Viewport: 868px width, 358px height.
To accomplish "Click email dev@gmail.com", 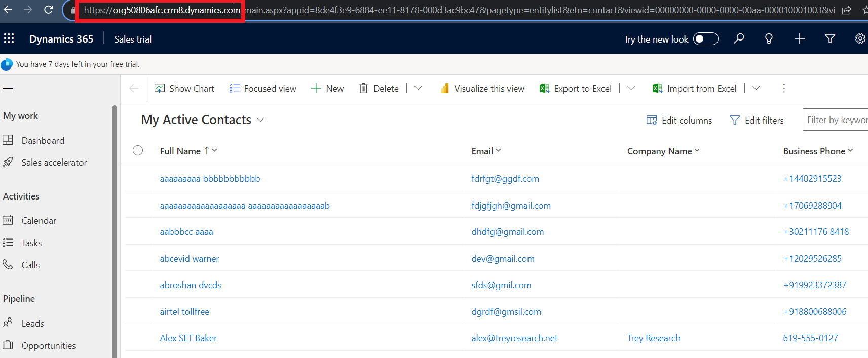I will (503, 258).
